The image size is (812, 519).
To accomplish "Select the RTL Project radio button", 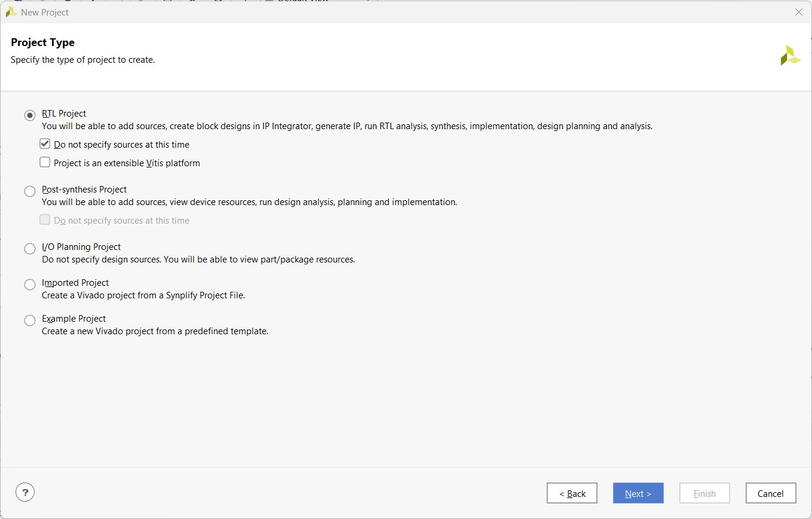I will (30, 115).
